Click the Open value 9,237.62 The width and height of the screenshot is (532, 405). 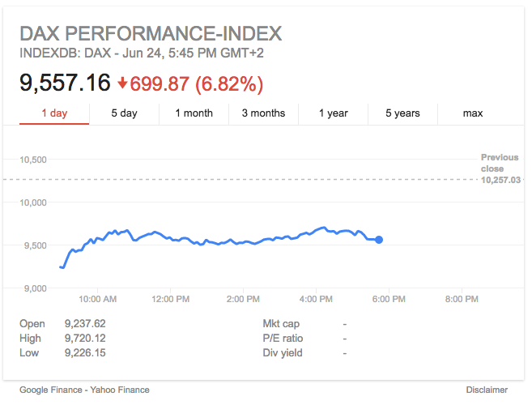[x=85, y=324]
